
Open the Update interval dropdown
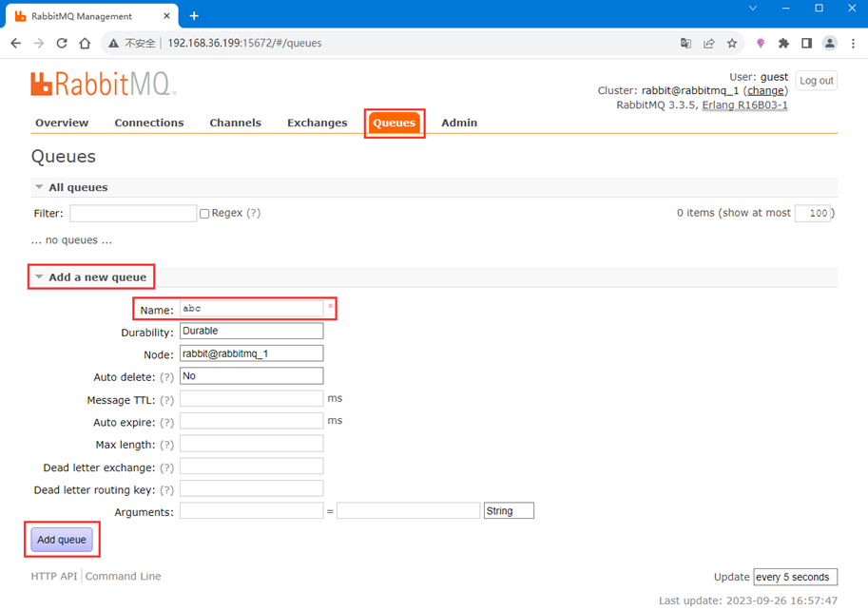796,577
